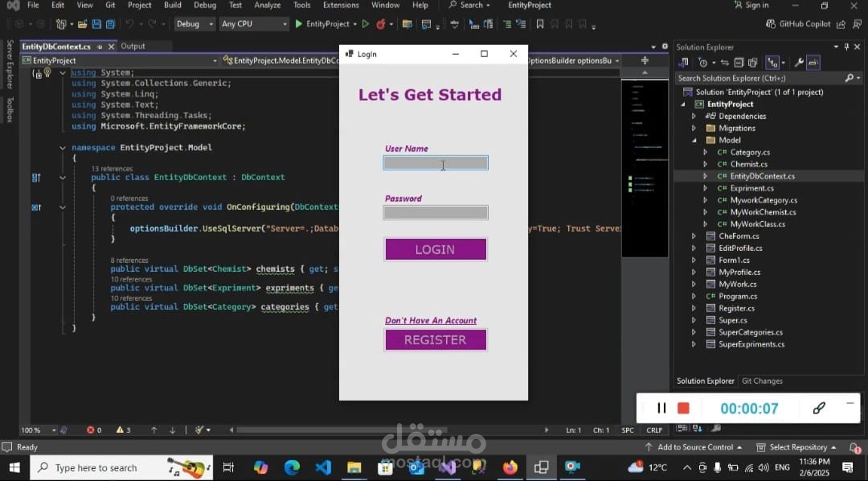Screen dimensions: 868x481
Task: Open the Search box in title bar
Action: click(469, 5)
